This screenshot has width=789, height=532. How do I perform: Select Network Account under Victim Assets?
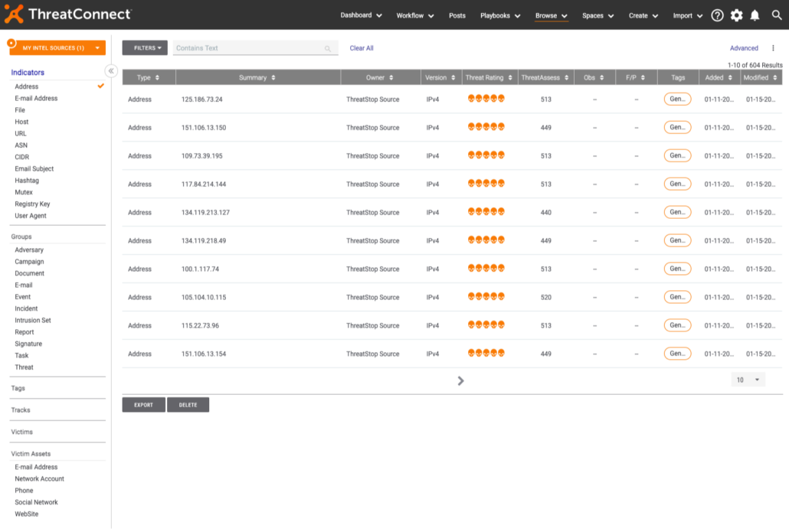click(x=39, y=478)
